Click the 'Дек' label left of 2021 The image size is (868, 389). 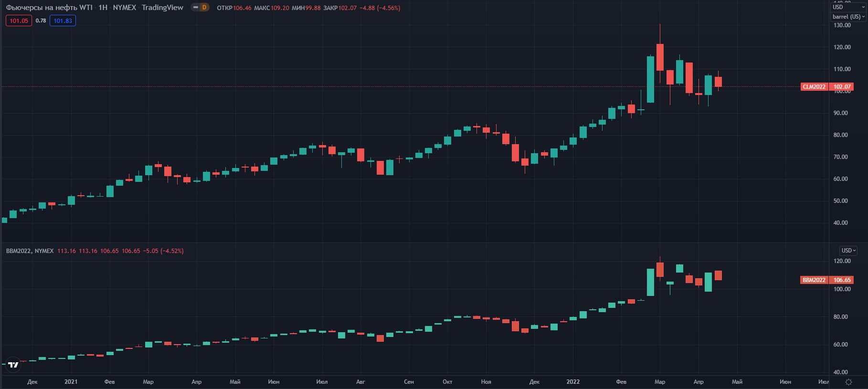click(32, 382)
